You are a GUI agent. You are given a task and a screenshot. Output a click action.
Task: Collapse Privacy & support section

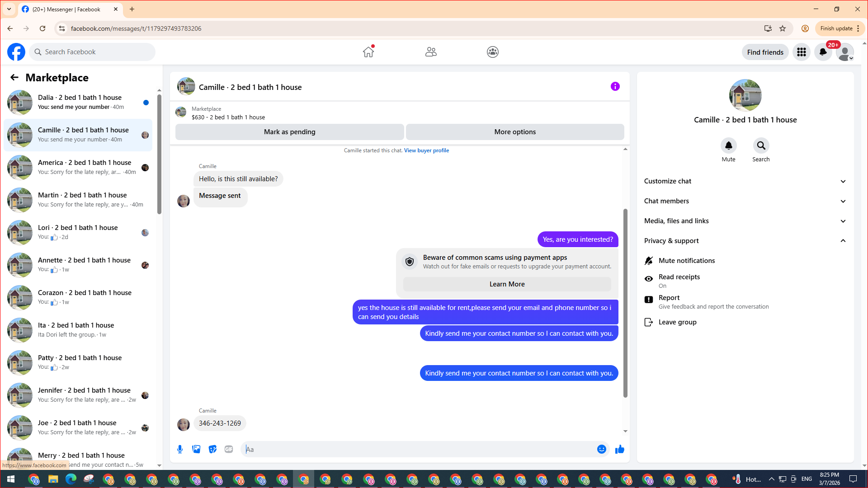tap(745, 241)
